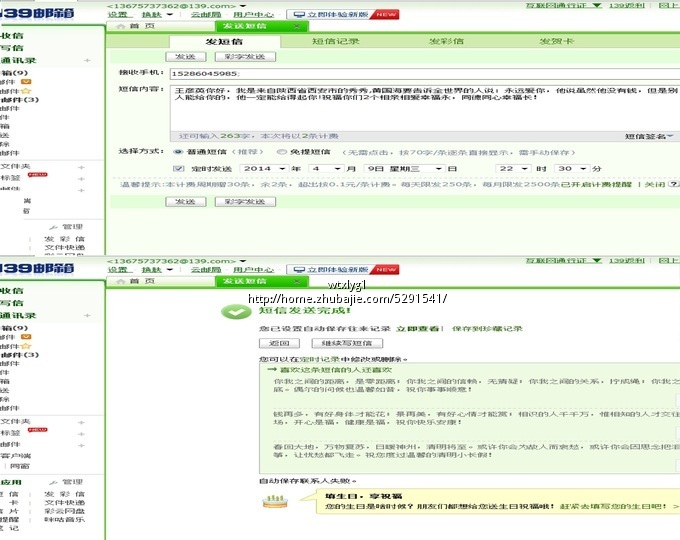Image resolution: width=680 pixels, height=540 pixels.
Task: Select the 普通短信 radio option
Action: pyautogui.click(x=178, y=152)
